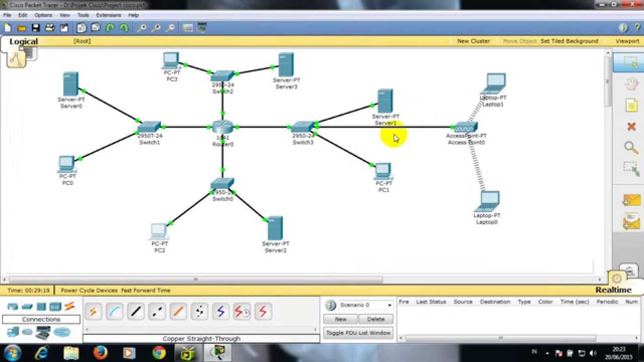The image size is (644, 362).
Task: Choose Custom Made Devices category
Action: point(43,332)
